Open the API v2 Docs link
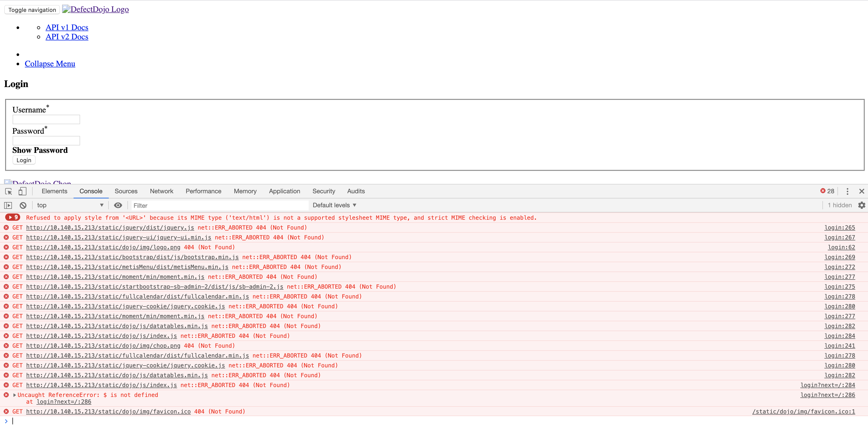The image size is (868, 442). pyautogui.click(x=67, y=37)
